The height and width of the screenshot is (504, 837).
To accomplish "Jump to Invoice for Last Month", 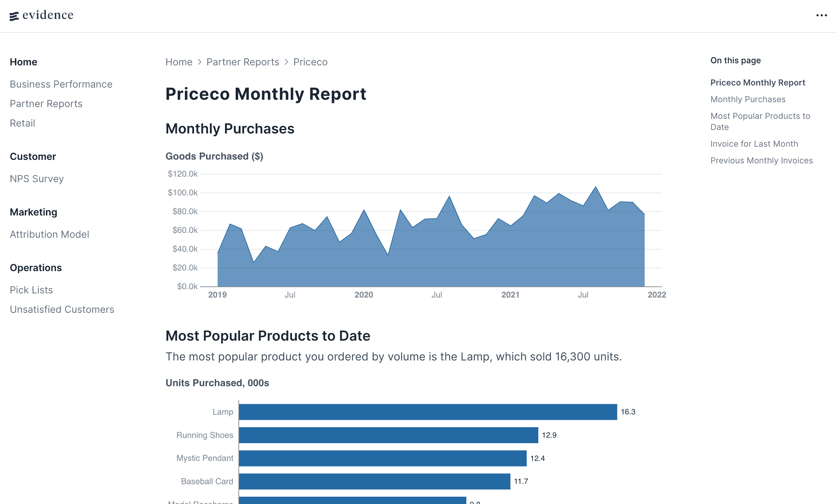I will coord(754,144).
